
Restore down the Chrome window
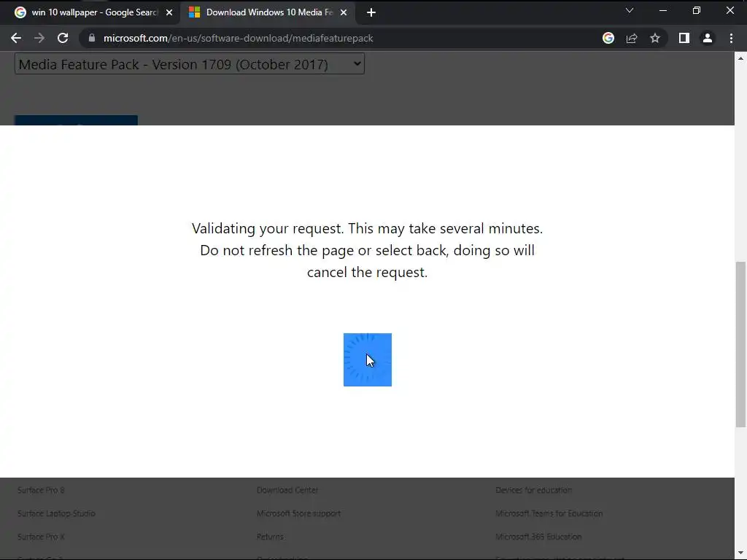coord(696,10)
